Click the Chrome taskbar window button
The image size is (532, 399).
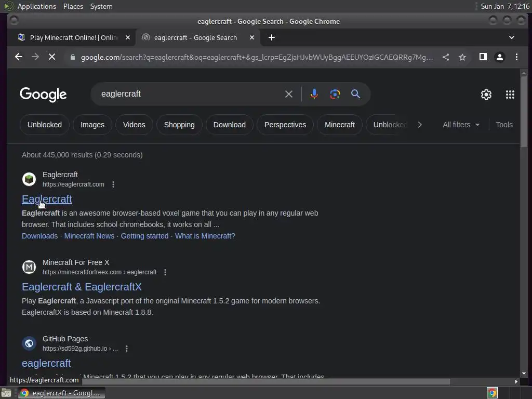pos(61,393)
